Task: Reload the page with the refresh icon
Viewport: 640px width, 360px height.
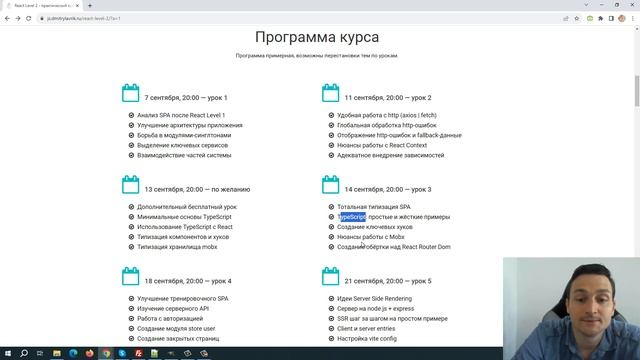Action: click(29, 18)
